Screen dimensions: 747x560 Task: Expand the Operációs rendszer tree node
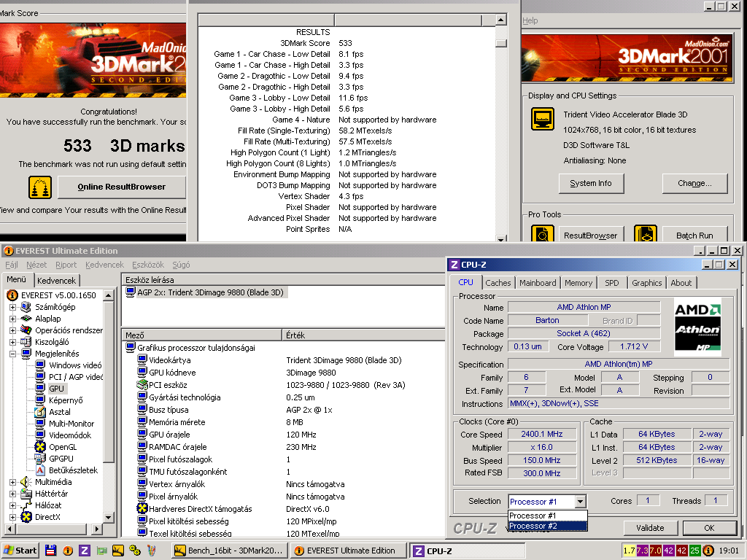tap(13, 330)
